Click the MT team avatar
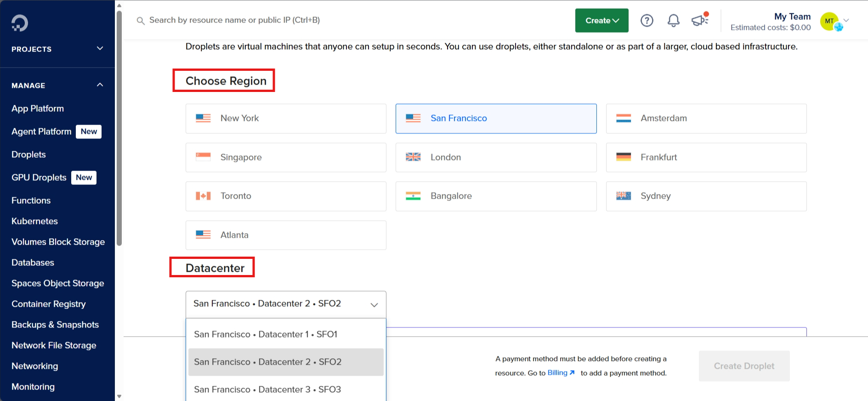The width and height of the screenshot is (868, 401). [830, 21]
